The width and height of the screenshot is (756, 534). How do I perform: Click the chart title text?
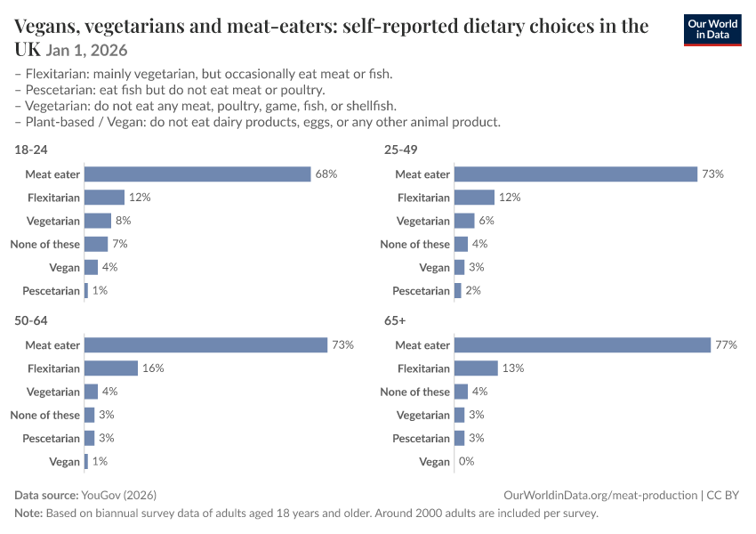331,36
